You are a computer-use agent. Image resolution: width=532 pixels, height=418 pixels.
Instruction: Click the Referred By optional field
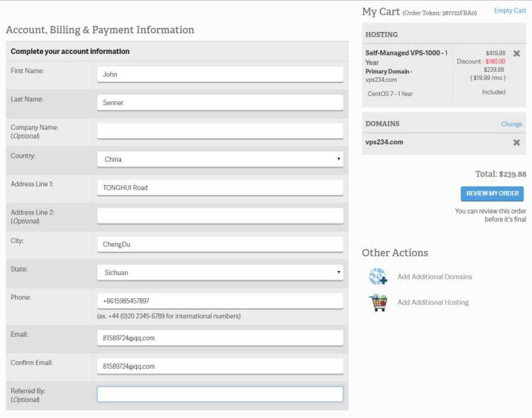[x=220, y=394]
